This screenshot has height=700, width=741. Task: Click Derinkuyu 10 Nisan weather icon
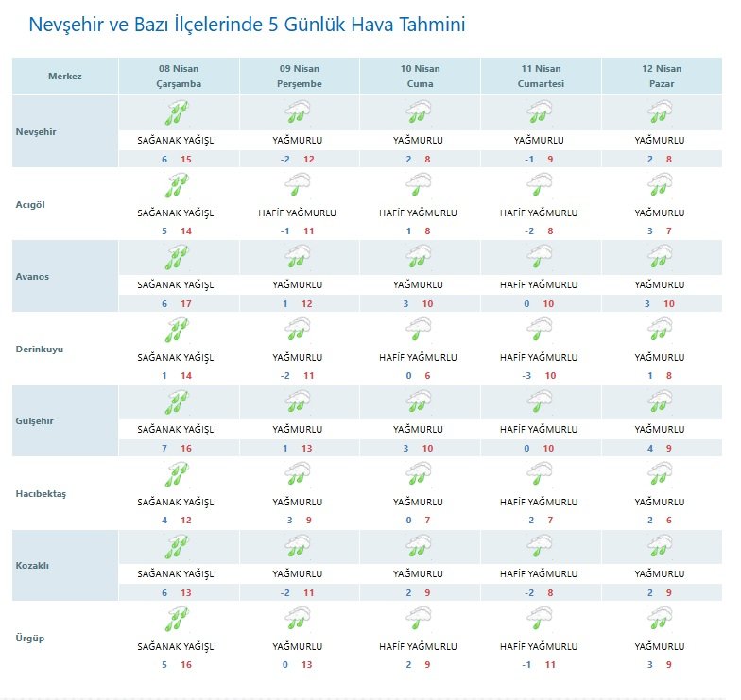click(418, 331)
